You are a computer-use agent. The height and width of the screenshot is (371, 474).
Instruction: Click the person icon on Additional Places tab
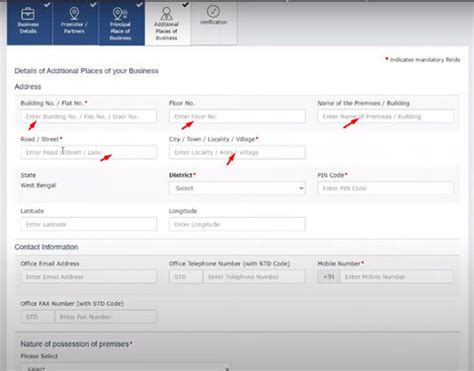[166, 14]
